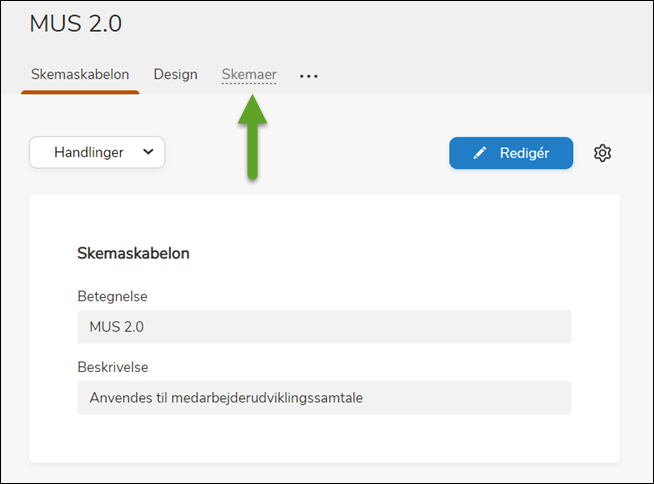
Task: Open the settings gear icon
Action: click(x=602, y=153)
